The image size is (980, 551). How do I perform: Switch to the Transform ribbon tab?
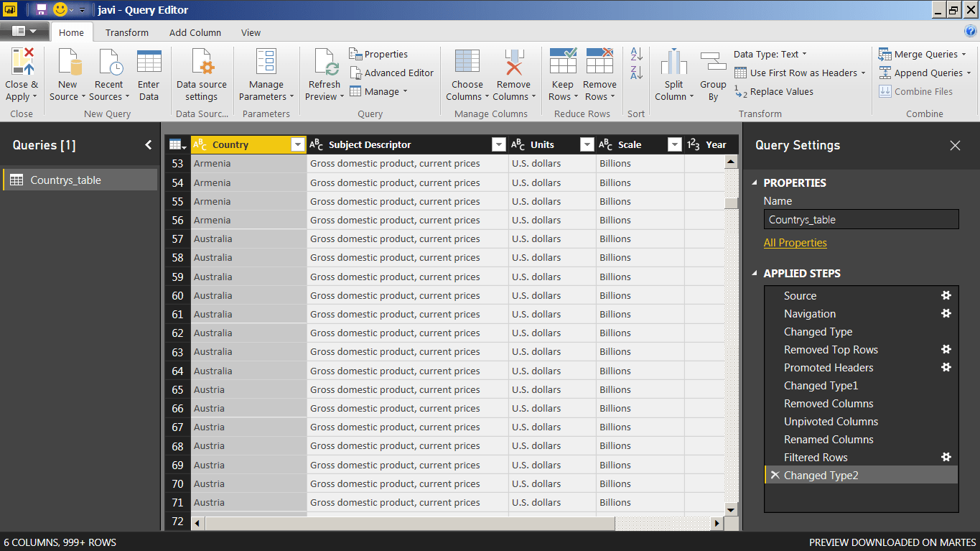tap(126, 32)
